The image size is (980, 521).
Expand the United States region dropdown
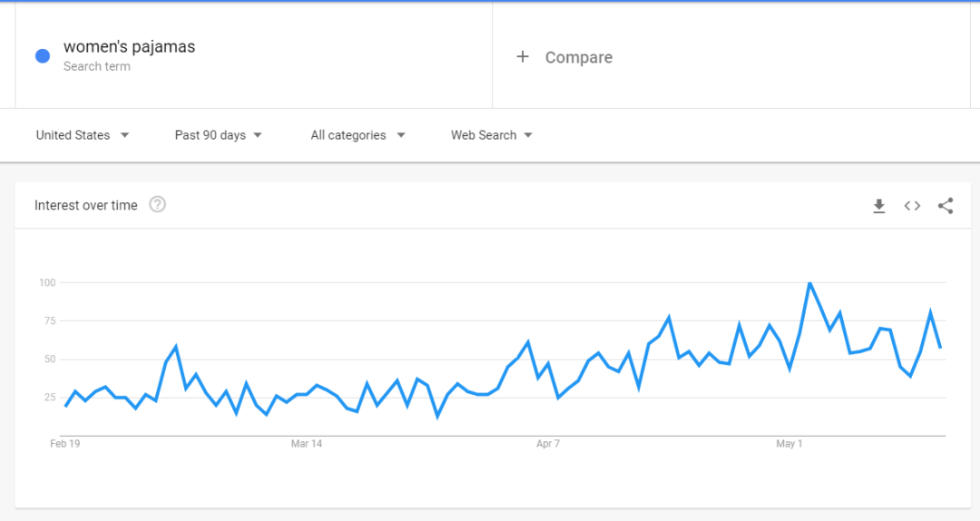[83, 135]
